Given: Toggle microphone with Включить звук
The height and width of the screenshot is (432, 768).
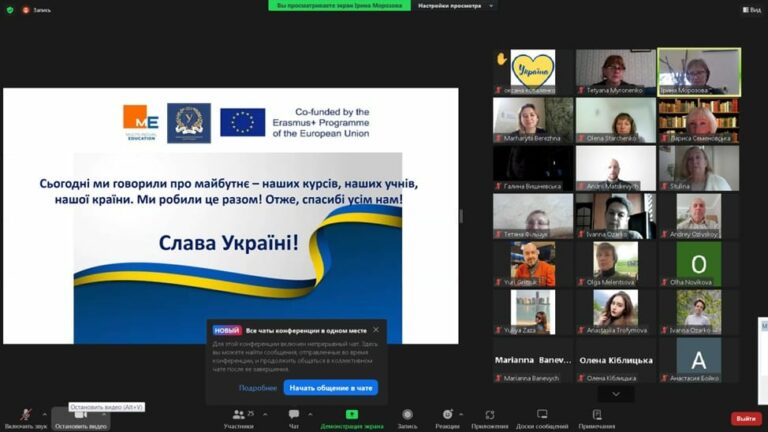Looking at the screenshot, I should coord(25,419).
